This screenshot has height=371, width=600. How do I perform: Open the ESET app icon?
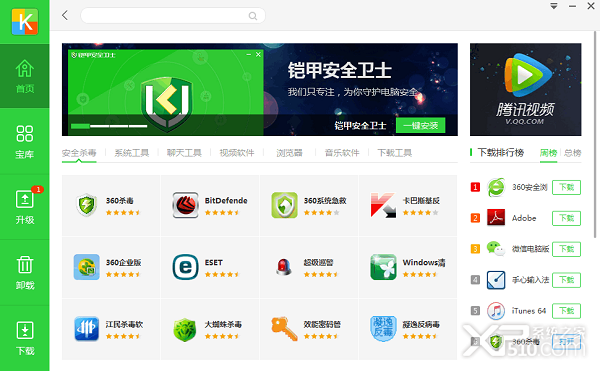[x=185, y=267]
